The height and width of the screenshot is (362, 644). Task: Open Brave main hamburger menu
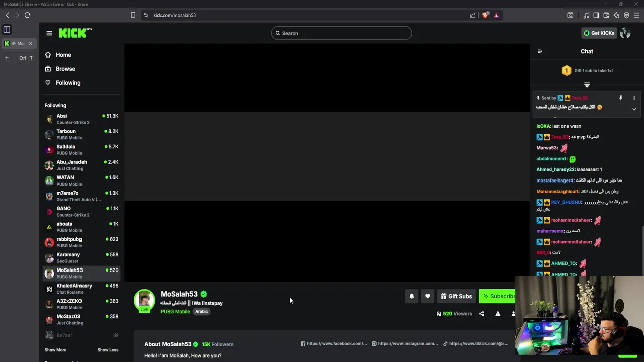tap(636, 15)
